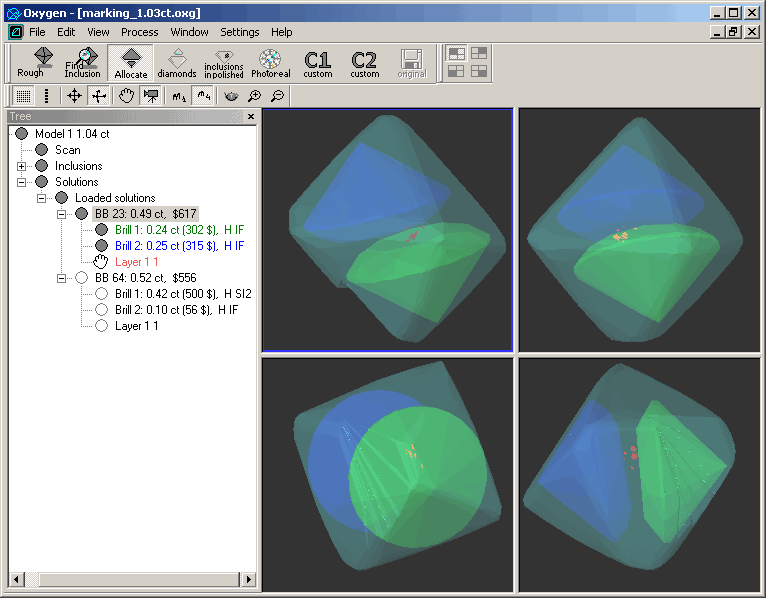Click the bottom-left circular diamond view
766x598 pixels.
tap(387, 472)
